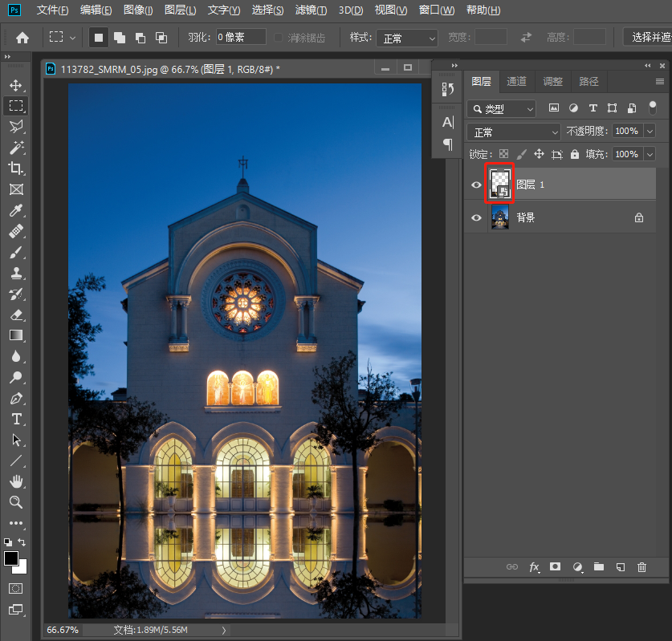The width and height of the screenshot is (672, 641).
Task: Click the foreground color swatch
Action: click(x=11, y=558)
